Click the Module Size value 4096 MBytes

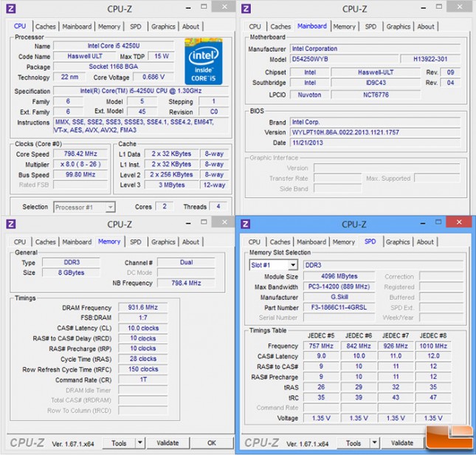coord(339,276)
